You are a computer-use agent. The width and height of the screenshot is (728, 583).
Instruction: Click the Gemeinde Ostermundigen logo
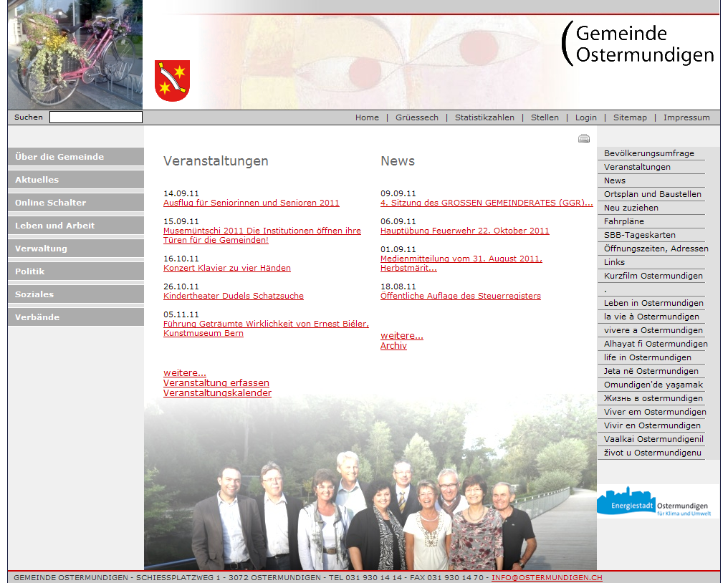coord(638,44)
